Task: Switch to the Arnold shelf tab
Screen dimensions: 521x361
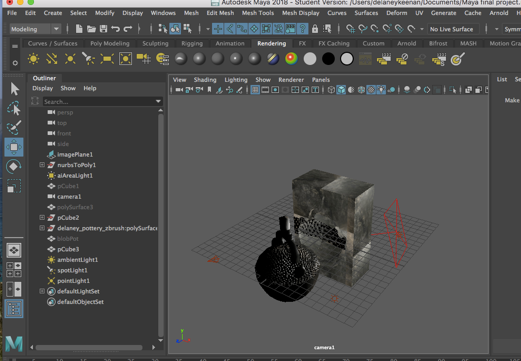Action: click(406, 43)
